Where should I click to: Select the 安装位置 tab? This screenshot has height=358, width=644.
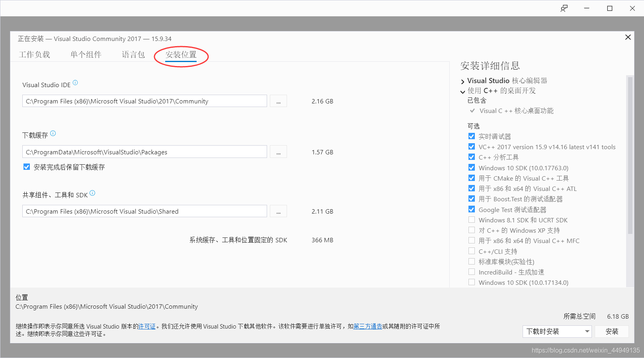click(x=181, y=54)
